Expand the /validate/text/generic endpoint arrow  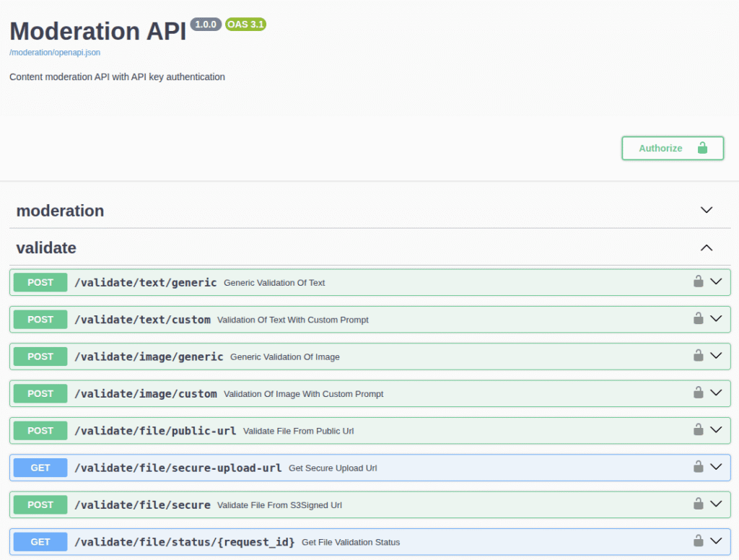click(716, 281)
